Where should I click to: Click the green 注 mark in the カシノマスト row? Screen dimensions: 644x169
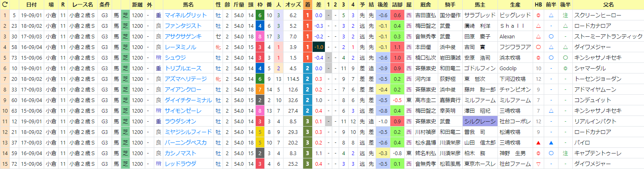[565, 153]
